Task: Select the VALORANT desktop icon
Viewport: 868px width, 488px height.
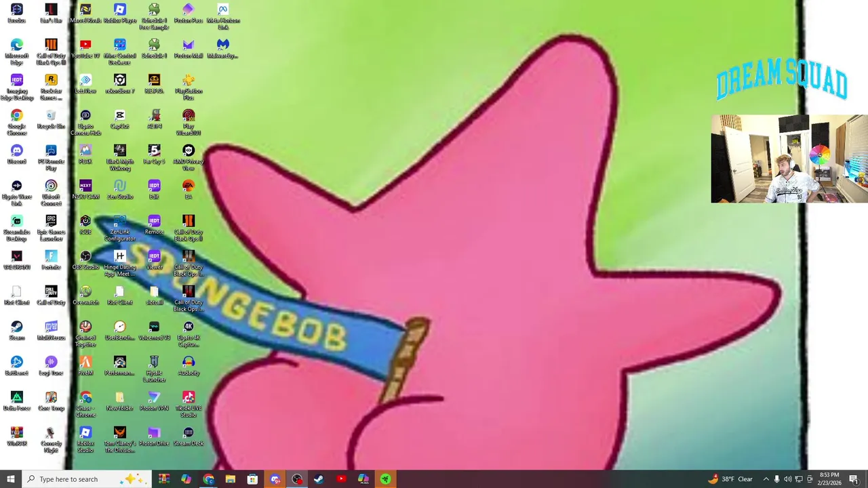Action: [x=17, y=260]
